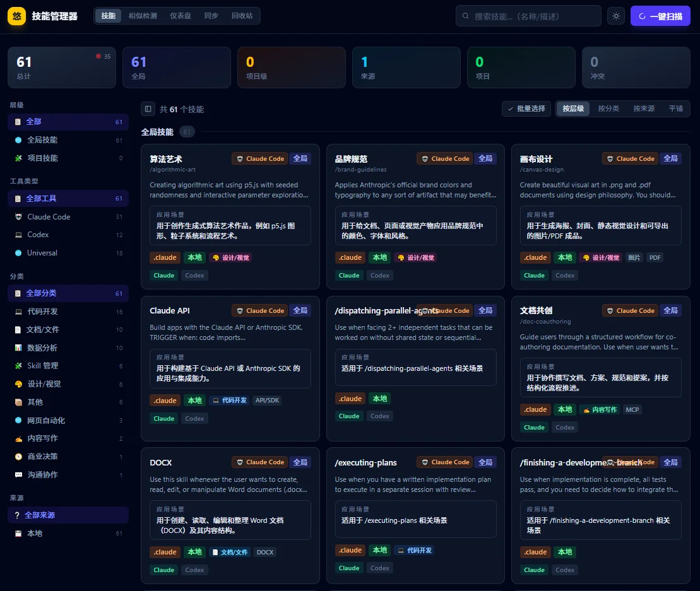Click the DOCX tag on DOCX card

tap(264, 552)
